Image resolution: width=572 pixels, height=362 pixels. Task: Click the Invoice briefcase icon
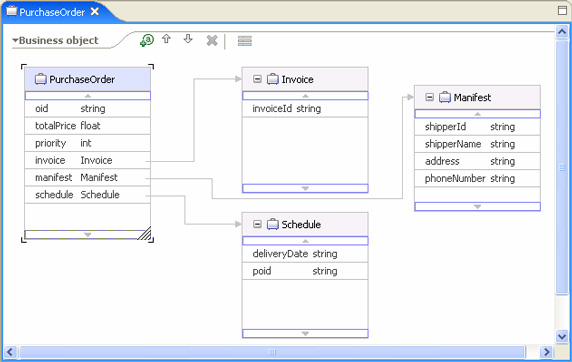[273, 79]
